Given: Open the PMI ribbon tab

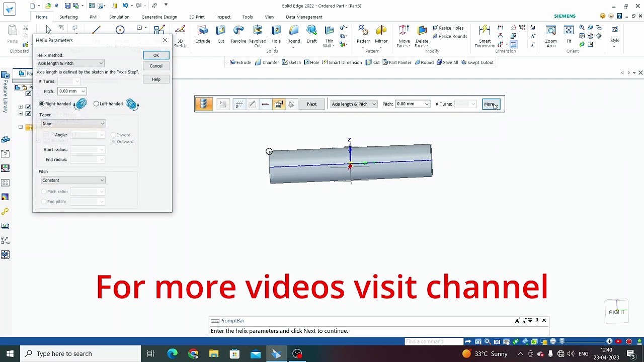Looking at the screenshot, I should [x=94, y=17].
